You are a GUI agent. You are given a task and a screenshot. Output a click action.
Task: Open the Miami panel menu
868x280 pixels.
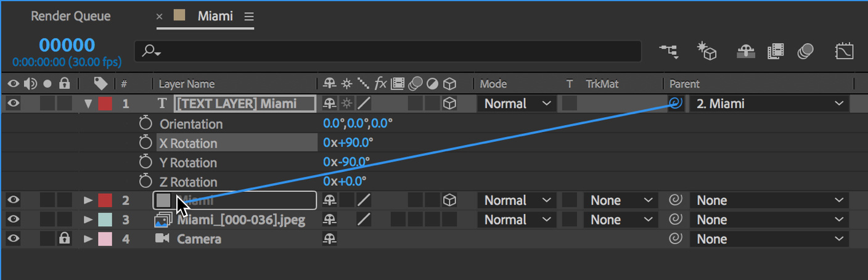(248, 16)
